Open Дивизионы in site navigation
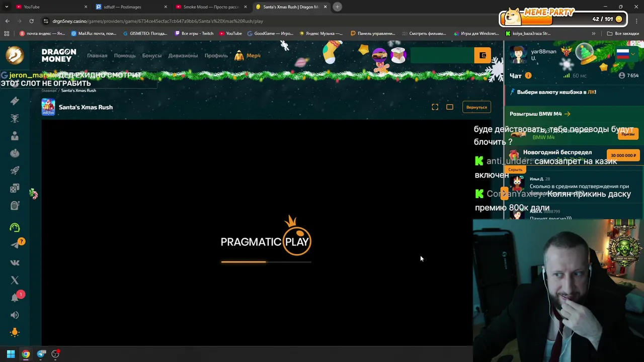The height and width of the screenshot is (362, 644). pos(183,55)
